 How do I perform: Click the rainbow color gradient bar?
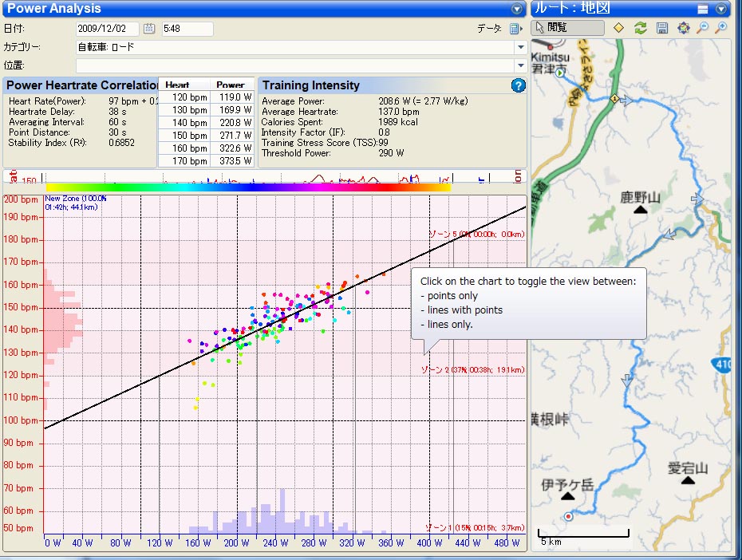point(247,187)
